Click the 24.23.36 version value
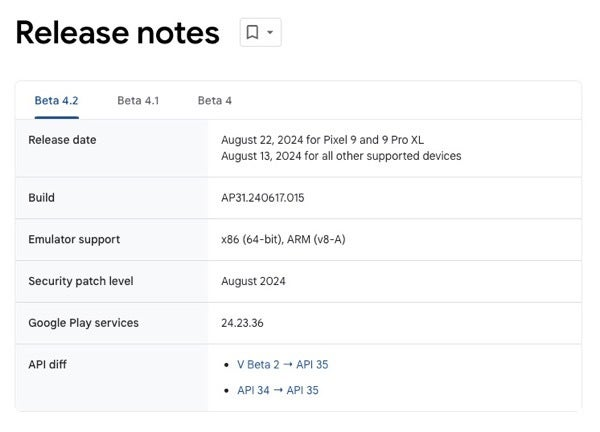The image size is (600, 432). coord(242,323)
